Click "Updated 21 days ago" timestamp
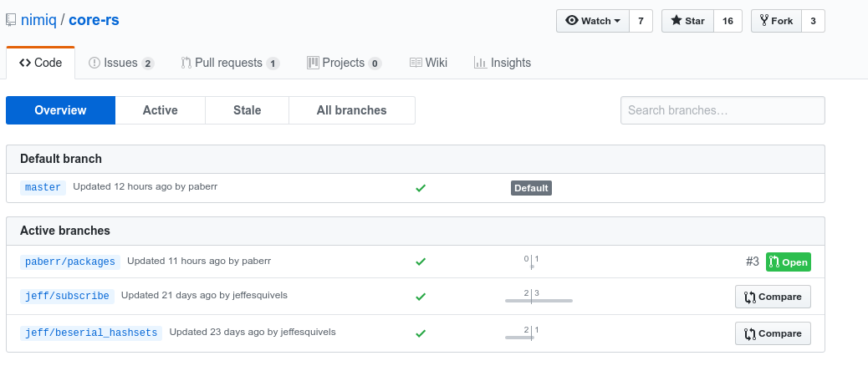868x371 pixels. pos(169,295)
